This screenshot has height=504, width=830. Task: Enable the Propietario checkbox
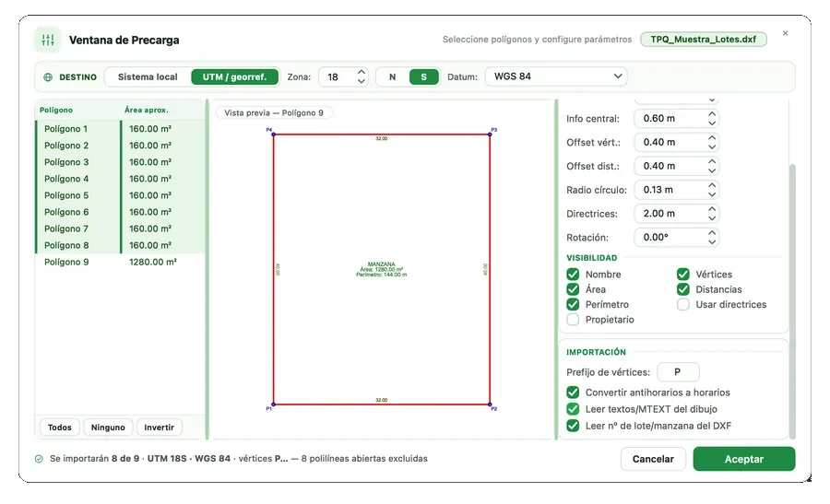573,320
